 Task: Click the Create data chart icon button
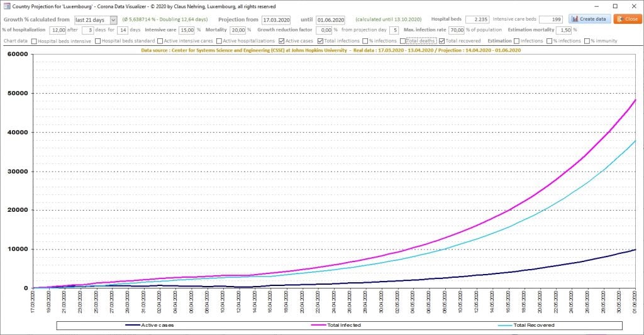pyautogui.click(x=589, y=19)
